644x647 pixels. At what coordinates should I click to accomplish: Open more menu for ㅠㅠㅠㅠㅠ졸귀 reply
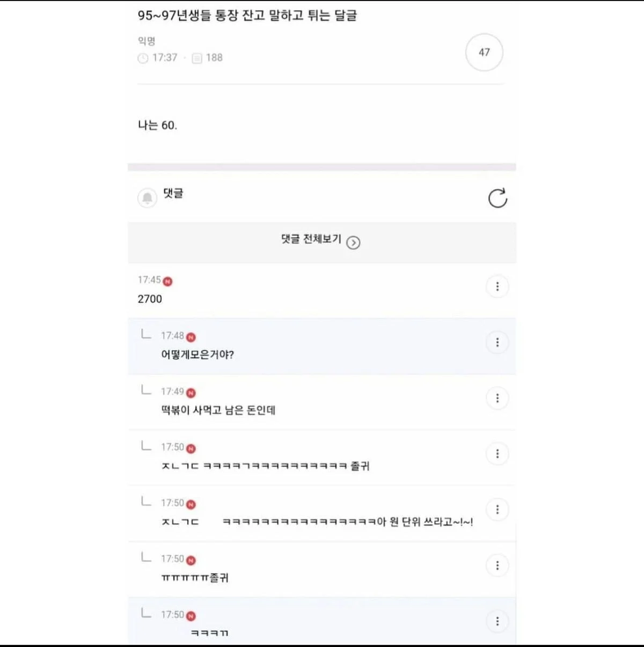click(x=497, y=565)
